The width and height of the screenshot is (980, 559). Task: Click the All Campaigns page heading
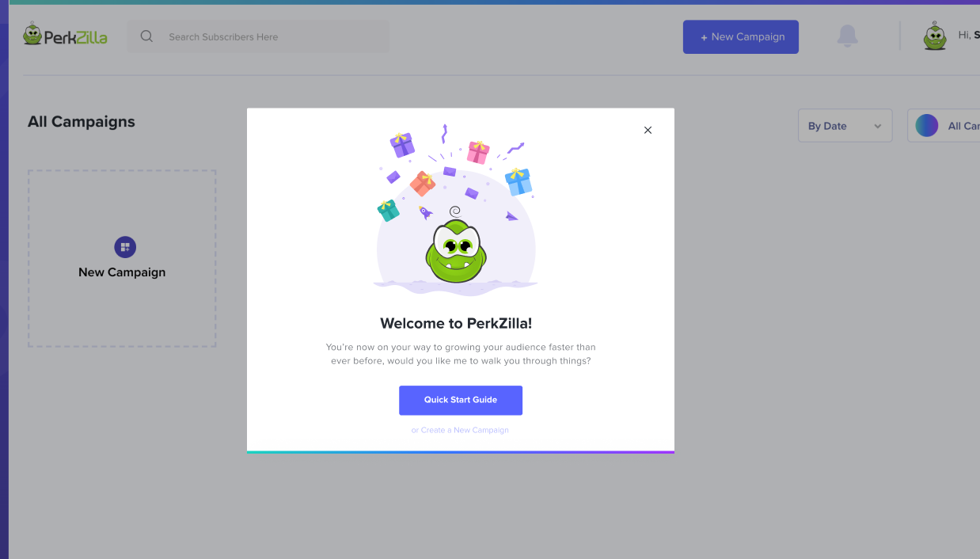[x=82, y=121]
